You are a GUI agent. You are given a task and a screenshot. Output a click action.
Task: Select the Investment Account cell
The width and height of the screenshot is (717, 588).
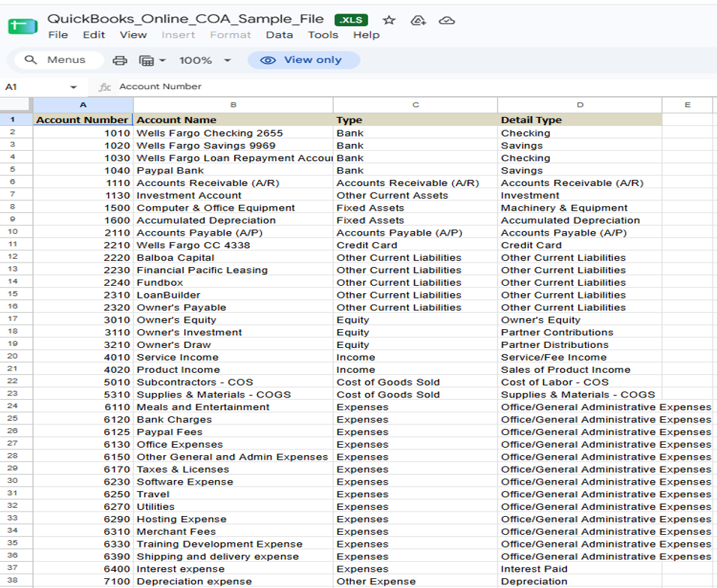(x=233, y=195)
